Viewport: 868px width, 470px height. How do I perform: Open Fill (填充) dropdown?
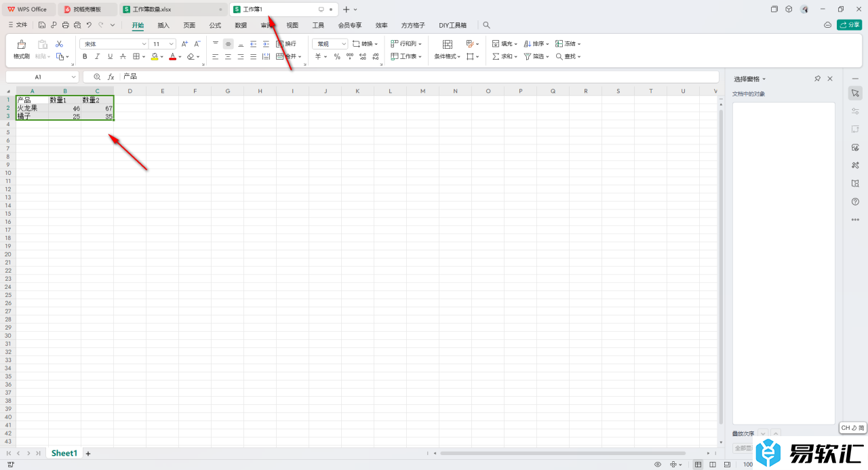(505, 43)
